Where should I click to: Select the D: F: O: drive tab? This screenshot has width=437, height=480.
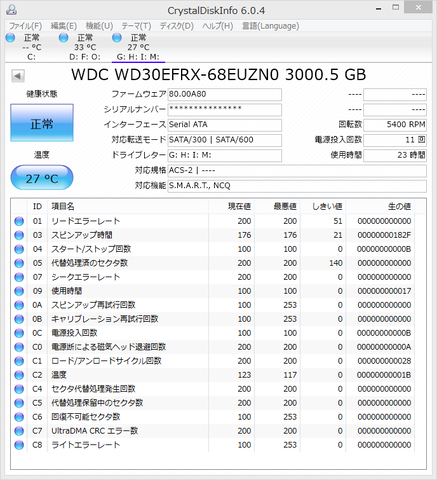coord(85,47)
